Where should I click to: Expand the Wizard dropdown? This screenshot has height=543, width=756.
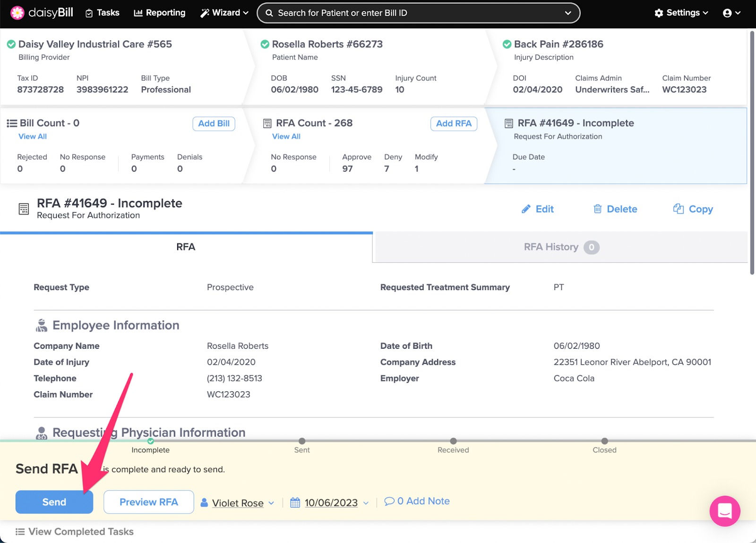[x=224, y=13]
